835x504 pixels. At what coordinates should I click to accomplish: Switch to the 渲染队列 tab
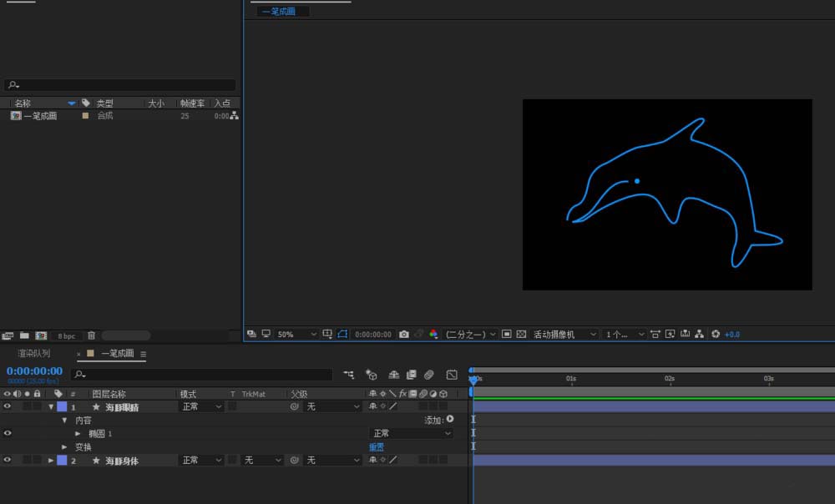pyautogui.click(x=34, y=354)
